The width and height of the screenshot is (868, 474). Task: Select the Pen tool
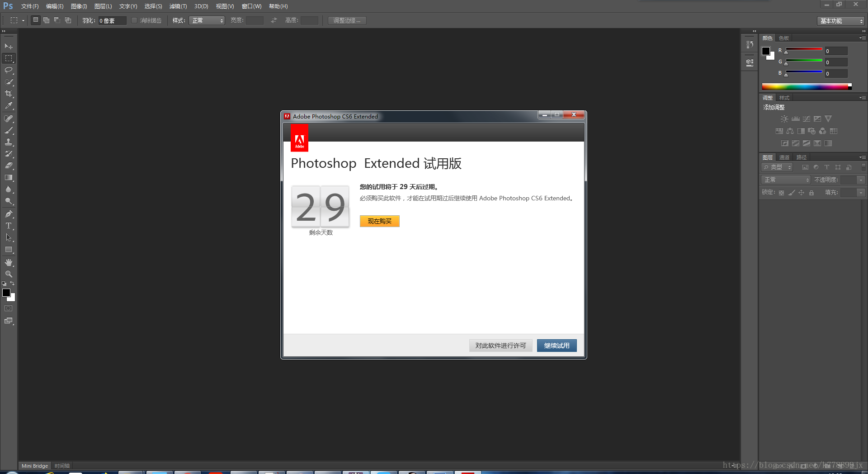click(x=9, y=214)
